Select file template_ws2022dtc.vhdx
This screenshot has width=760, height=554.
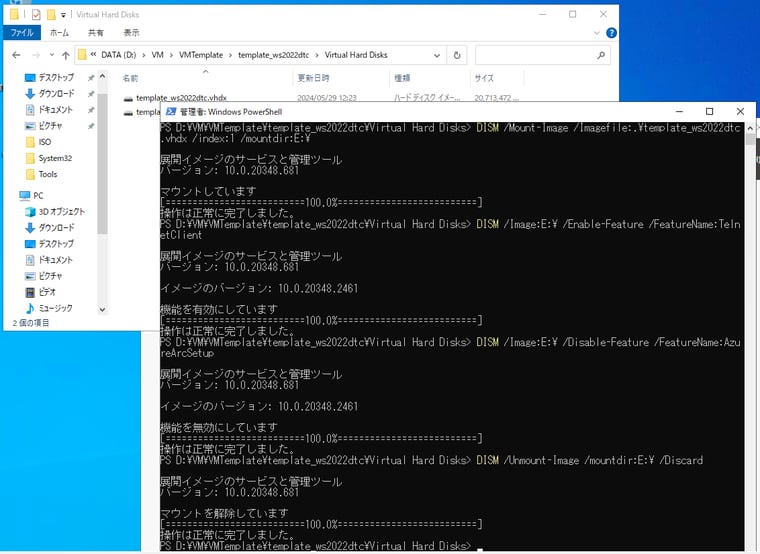click(181, 97)
